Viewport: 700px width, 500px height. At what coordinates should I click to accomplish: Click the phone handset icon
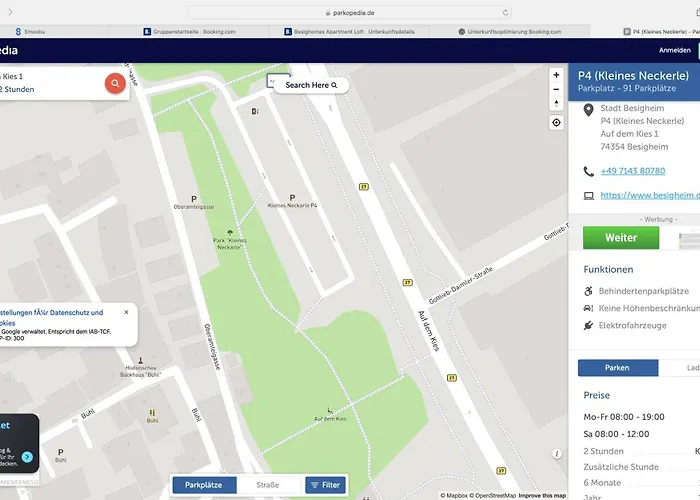[588, 171]
